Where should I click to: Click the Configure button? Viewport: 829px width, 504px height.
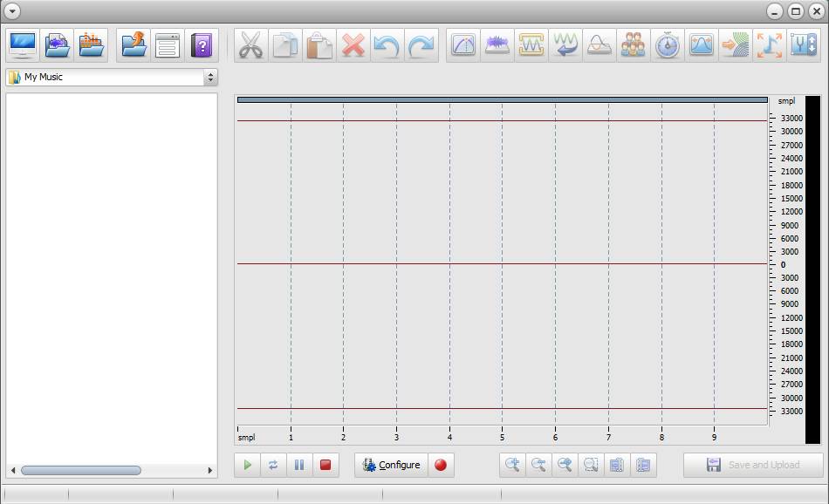(391, 465)
